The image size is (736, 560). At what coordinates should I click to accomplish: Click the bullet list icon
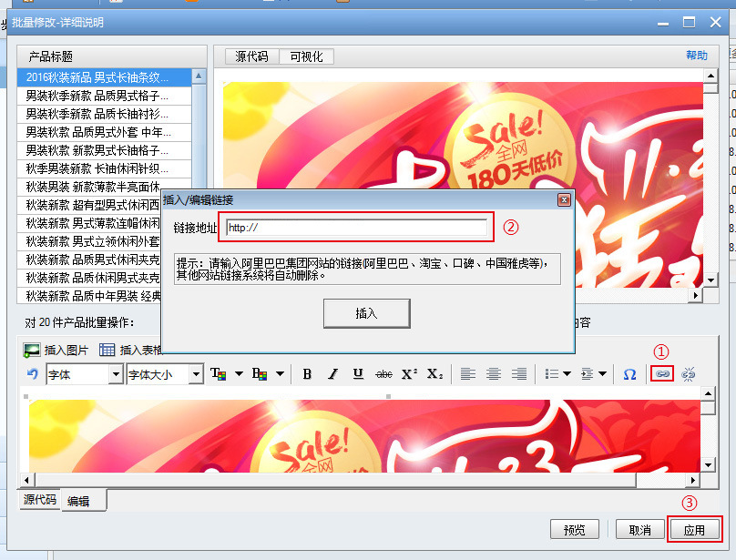pos(551,374)
